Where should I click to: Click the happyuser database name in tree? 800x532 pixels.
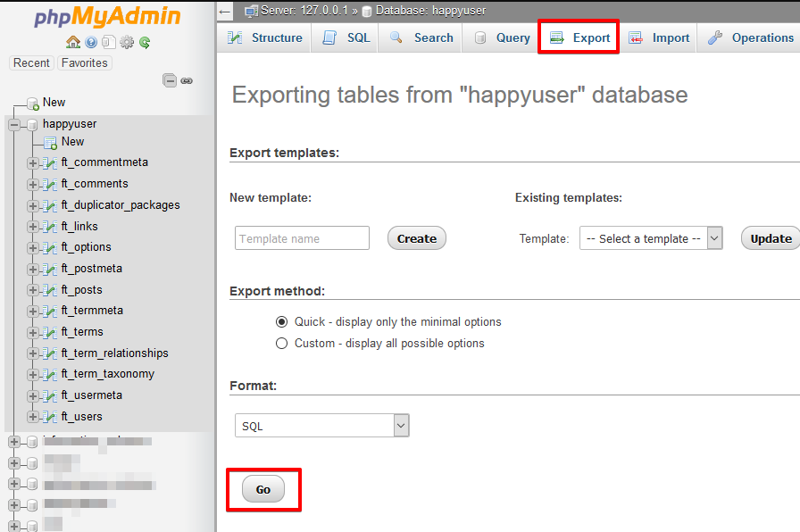[70, 124]
